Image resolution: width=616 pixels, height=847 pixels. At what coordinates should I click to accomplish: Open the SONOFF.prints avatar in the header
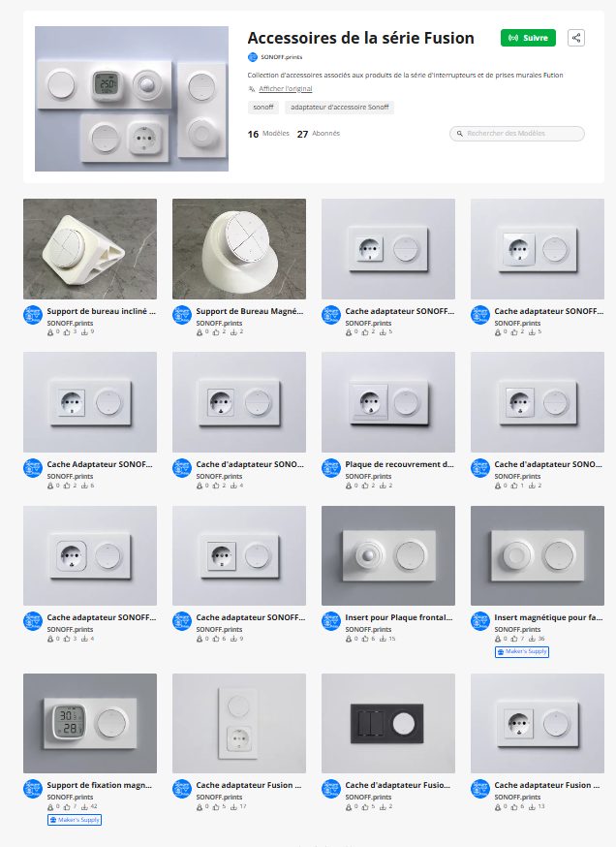coord(252,57)
